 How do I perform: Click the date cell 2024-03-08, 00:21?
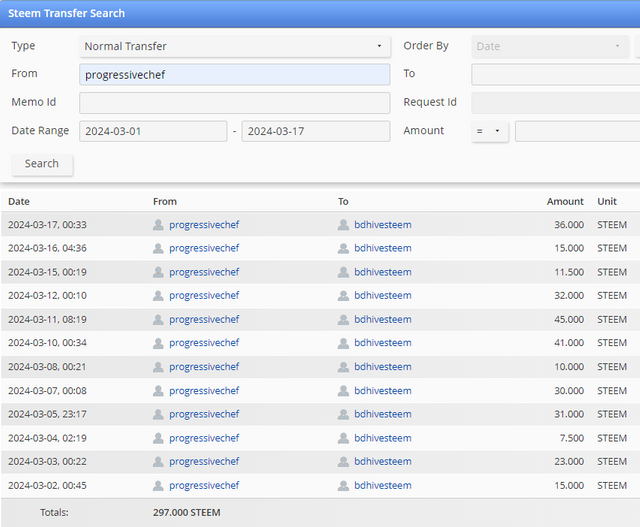[x=47, y=367]
